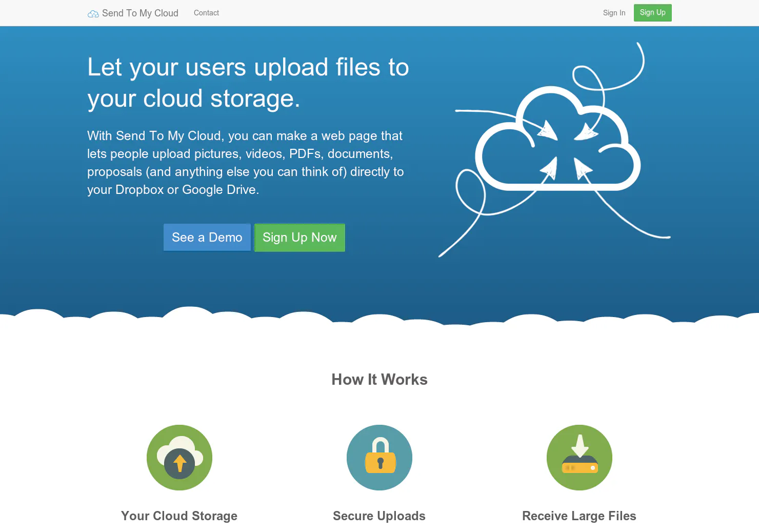Click the 'With Send To My Cloud' paragraph
759x532 pixels.
(246, 163)
